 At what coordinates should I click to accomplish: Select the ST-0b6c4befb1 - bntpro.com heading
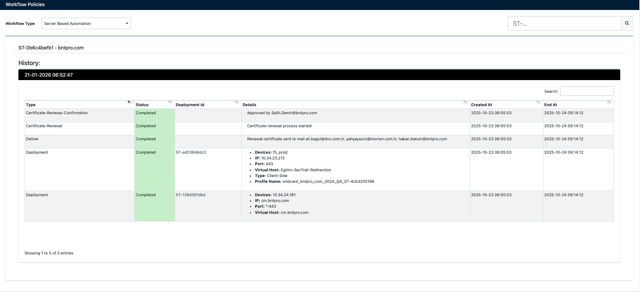click(x=51, y=48)
